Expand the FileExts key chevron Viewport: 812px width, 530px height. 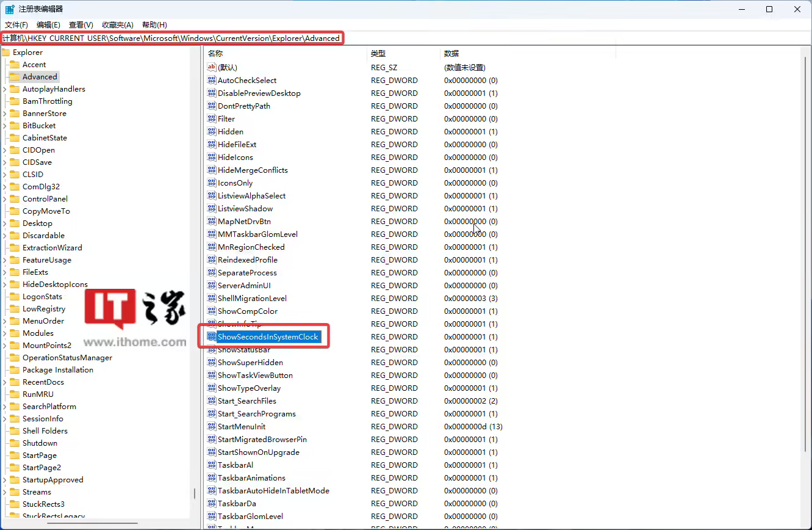click(x=5, y=272)
